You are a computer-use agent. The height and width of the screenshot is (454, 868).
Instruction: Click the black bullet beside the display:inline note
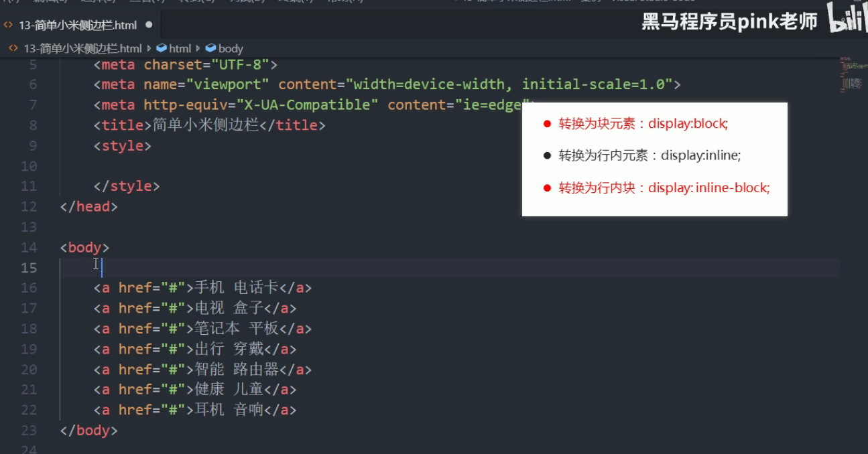tap(547, 155)
